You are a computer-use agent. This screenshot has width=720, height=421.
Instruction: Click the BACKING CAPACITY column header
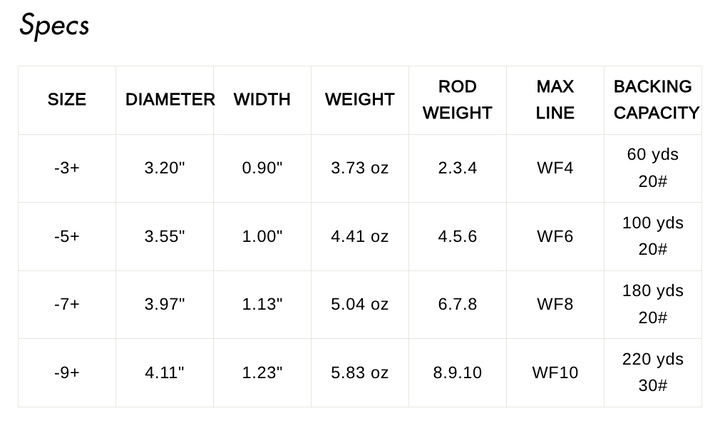pos(656,100)
